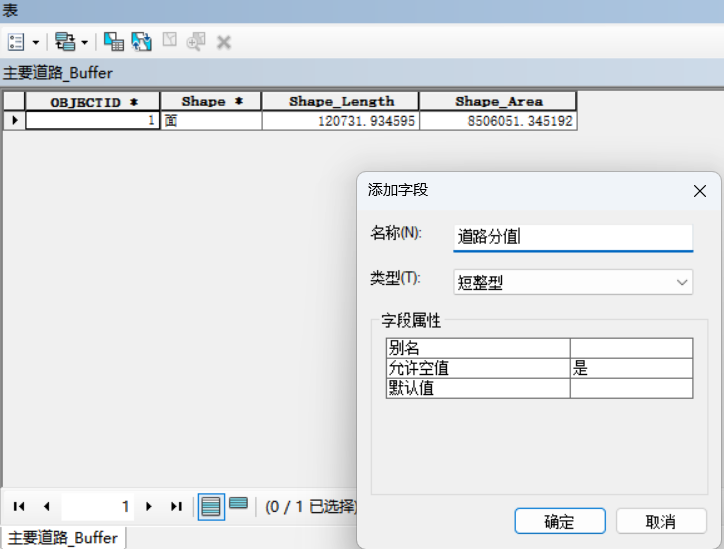The width and height of the screenshot is (724, 549).
Task: Click the 允许空值 property label
Action: click(x=478, y=368)
